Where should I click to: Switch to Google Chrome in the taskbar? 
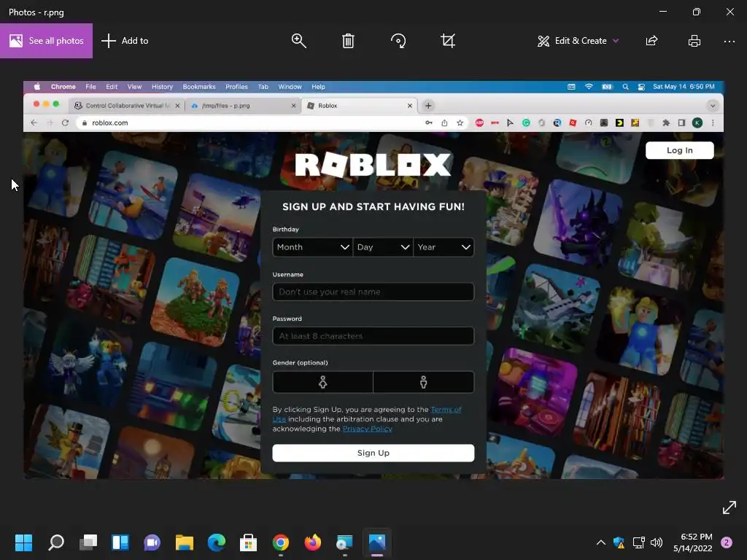pos(281,542)
